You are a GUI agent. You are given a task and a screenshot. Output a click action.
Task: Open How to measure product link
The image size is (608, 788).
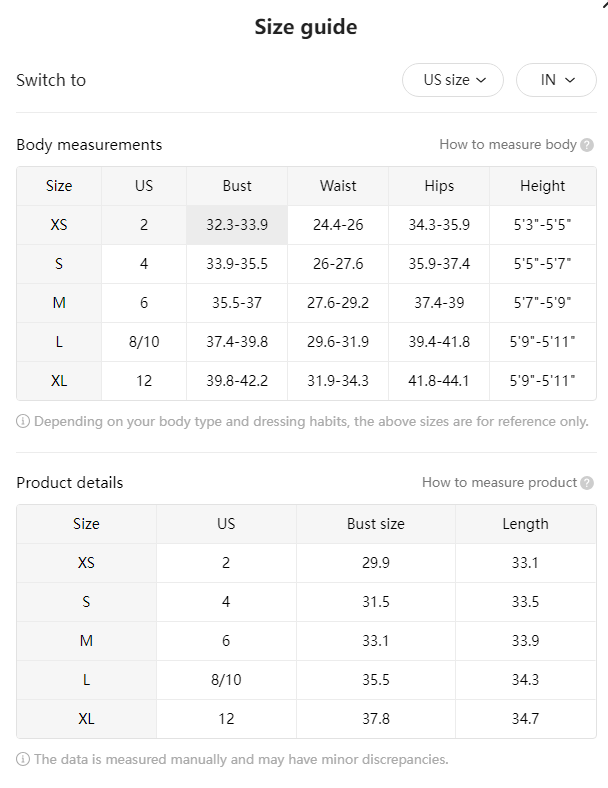(499, 482)
